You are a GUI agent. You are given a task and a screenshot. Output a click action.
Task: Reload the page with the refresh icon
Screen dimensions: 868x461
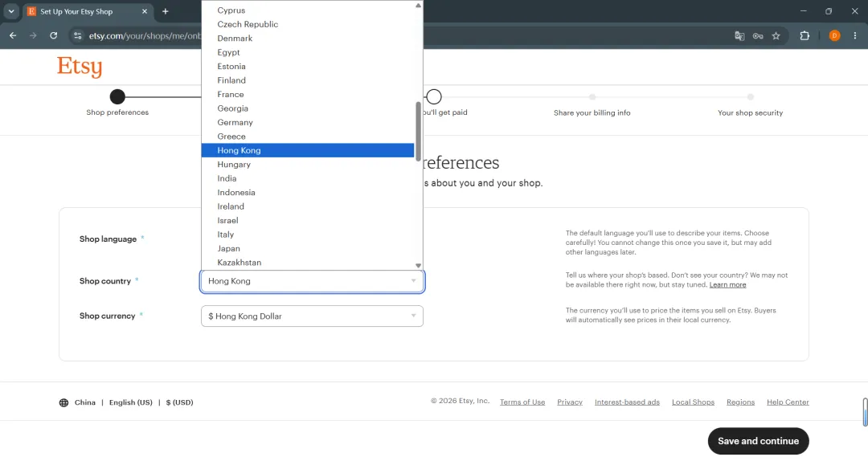click(x=54, y=35)
